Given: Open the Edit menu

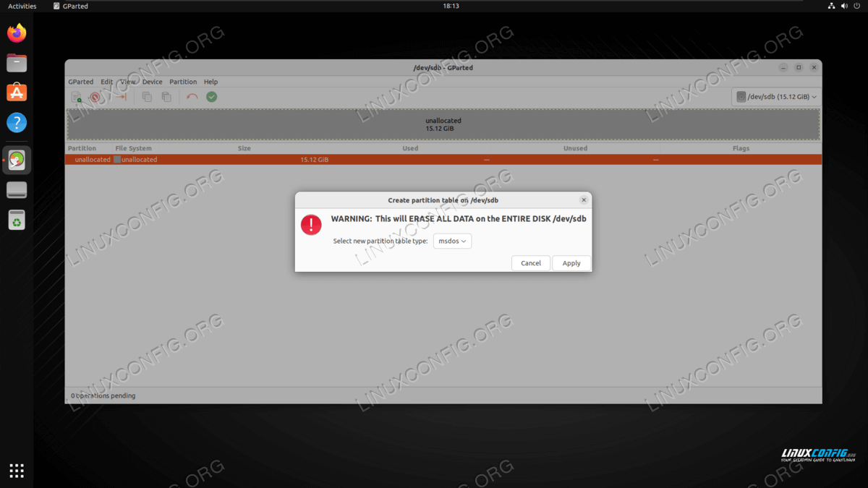Looking at the screenshot, I should click(x=107, y=82).
